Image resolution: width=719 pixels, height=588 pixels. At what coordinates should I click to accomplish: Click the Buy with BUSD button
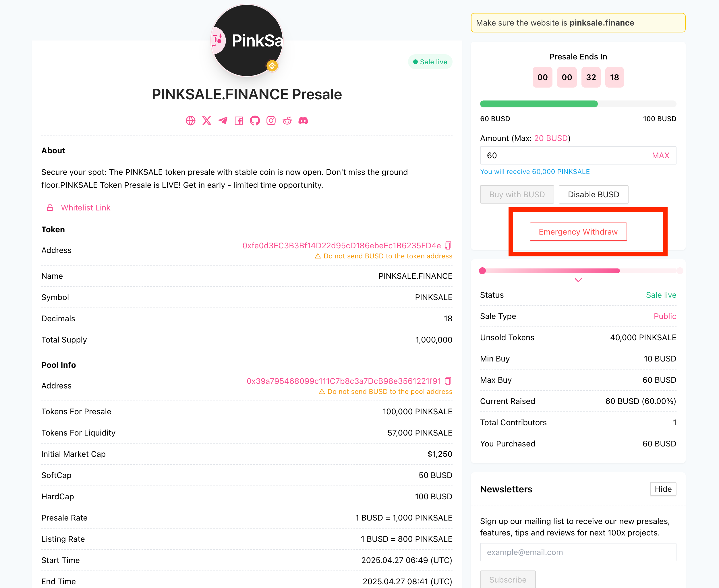point(517,194)
